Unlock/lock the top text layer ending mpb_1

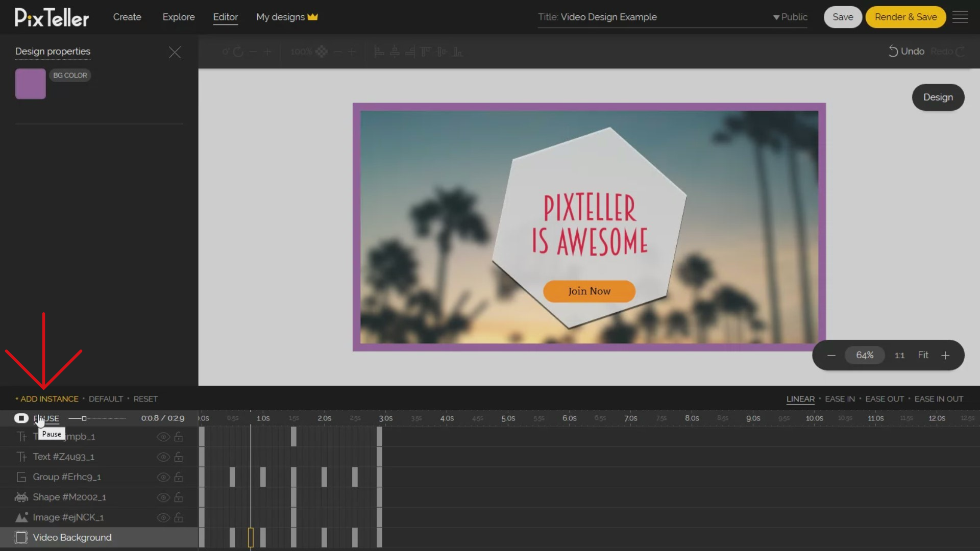[x=179, y=437]
